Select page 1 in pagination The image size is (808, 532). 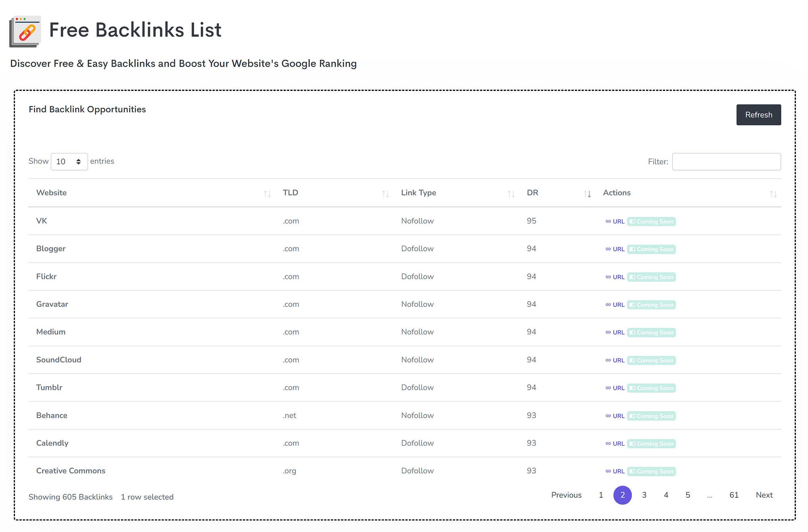601,495
